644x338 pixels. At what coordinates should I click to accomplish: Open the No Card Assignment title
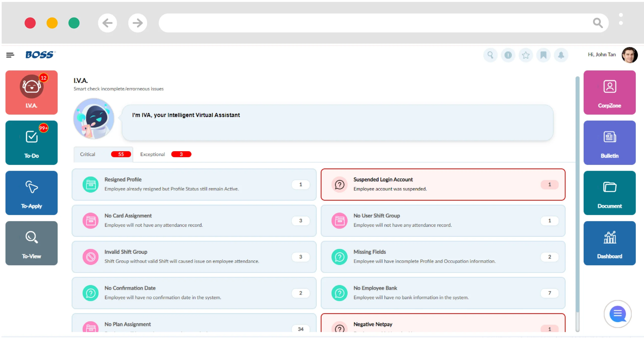click(128, 216)
